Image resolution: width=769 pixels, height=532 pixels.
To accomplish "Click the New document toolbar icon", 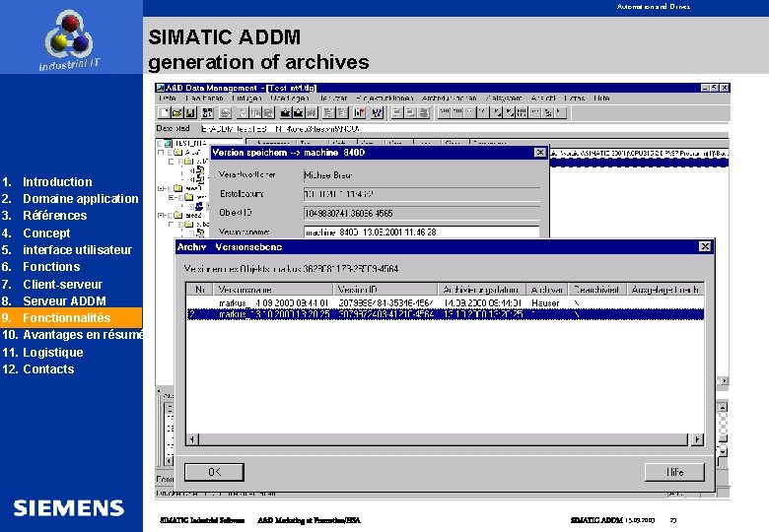I will 164,113.
